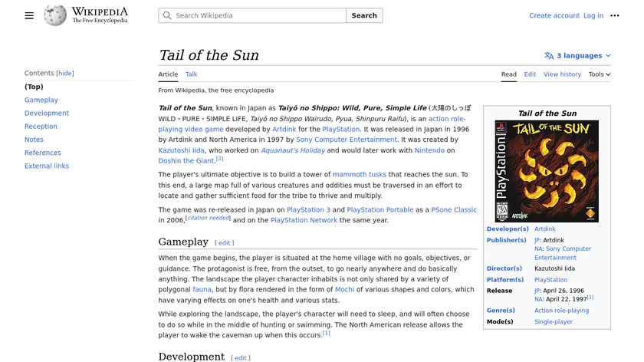Image resolution: width=644 pixels, height=362 pixels.
Task: Open the Artdink link in intro paragraph
Action: (x=284, y=129)
